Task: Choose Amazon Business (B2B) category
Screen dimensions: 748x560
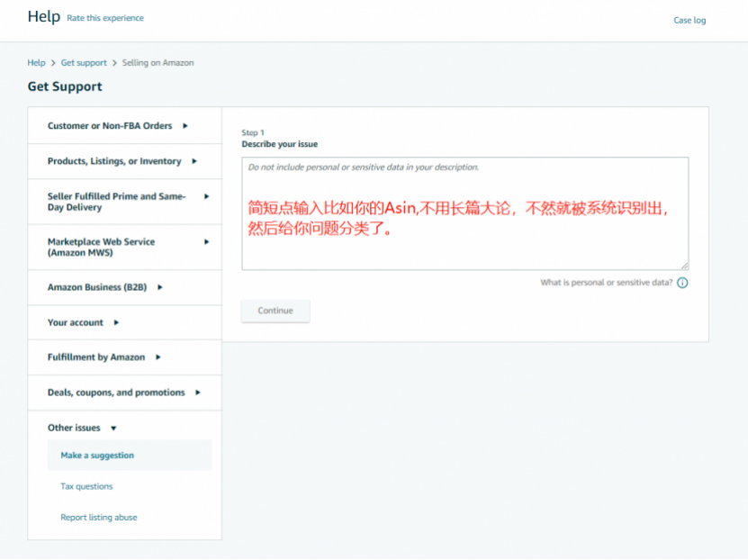Action: click(x=97, y=287)
